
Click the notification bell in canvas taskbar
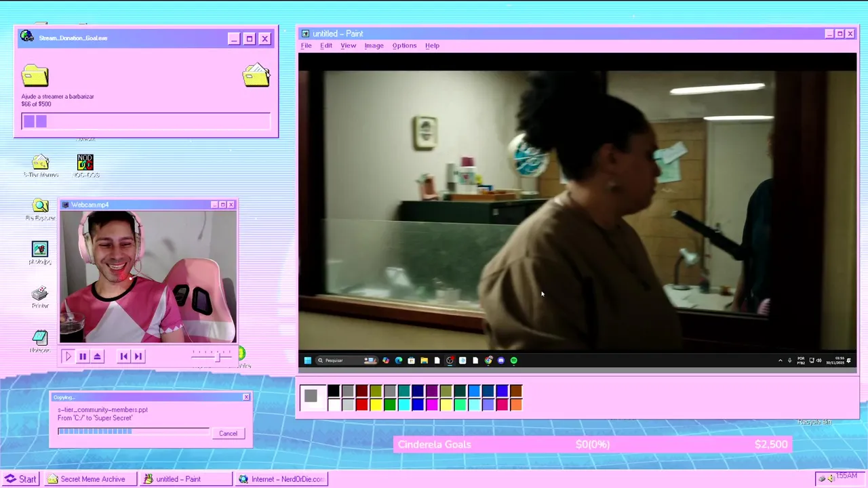point(849,361)
